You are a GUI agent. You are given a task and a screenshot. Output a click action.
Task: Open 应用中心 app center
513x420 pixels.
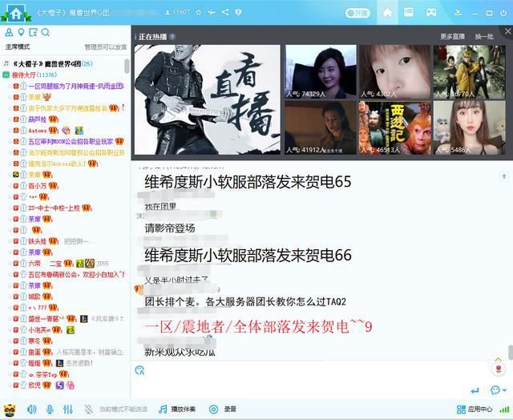(x=475, y=410)
